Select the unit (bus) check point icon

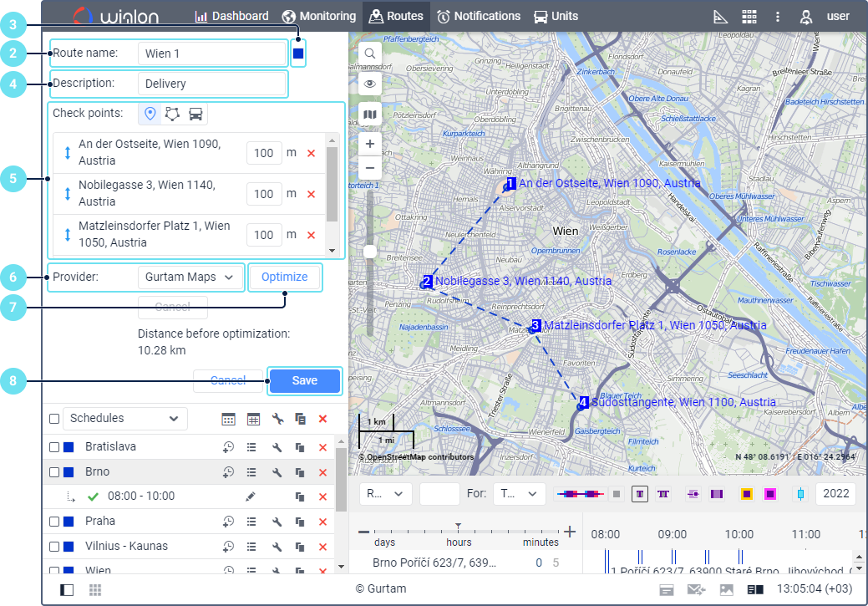pos(195,114)
